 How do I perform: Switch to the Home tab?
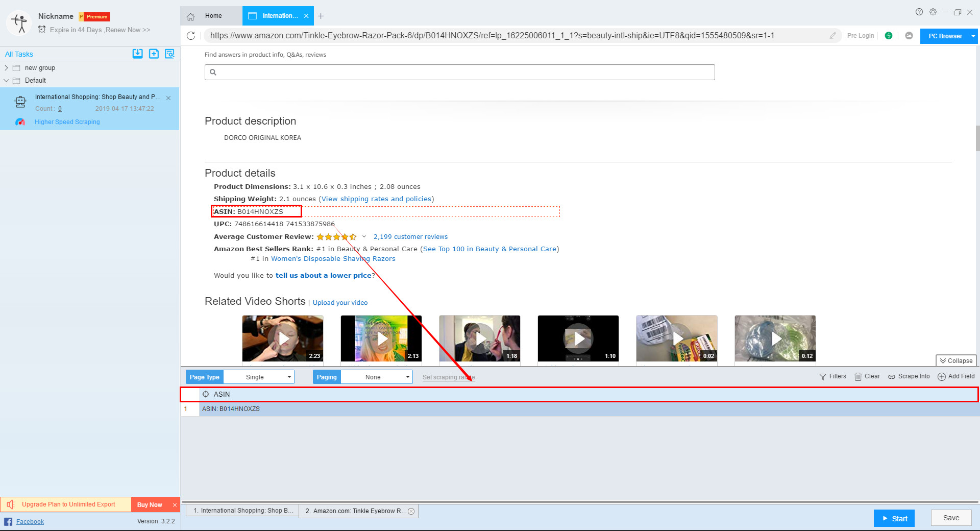[211, 16]
